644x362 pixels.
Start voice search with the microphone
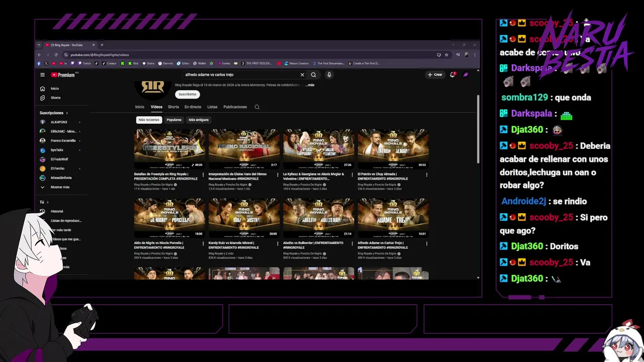pos(329,75)
